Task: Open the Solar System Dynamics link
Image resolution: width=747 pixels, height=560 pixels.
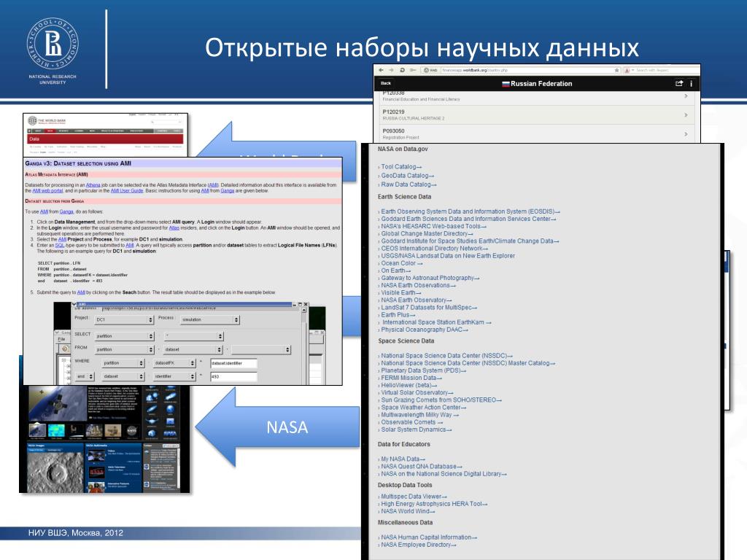Action: click(x=414, y=429)
